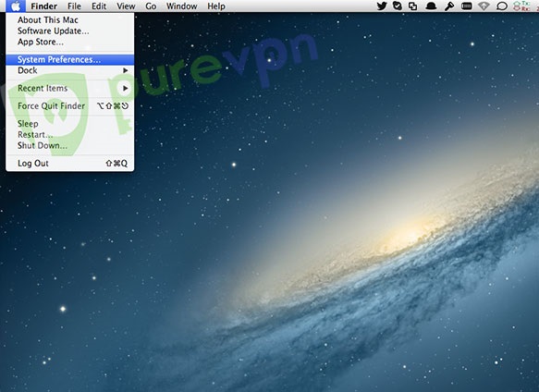Viewport: 539px width, 392px height.
Task: Expand the Recent Items submenu
Action: (69, 89)
